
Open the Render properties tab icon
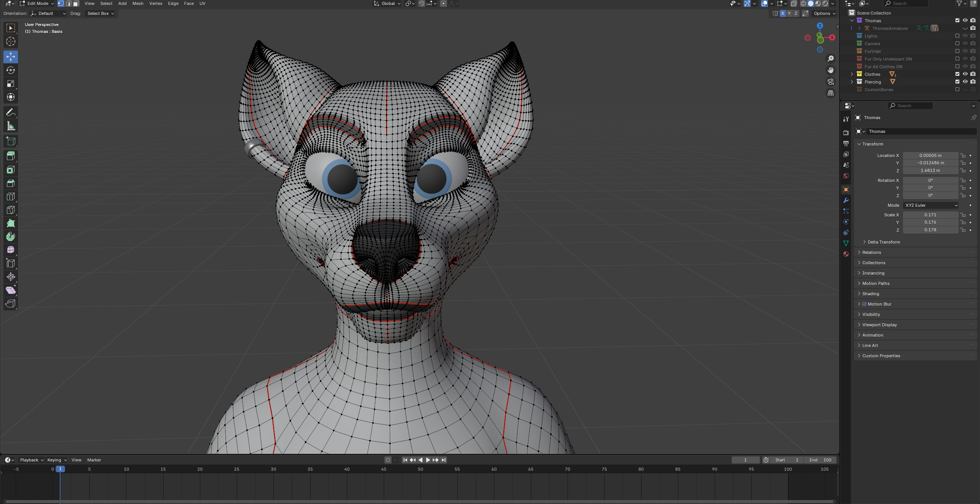[846, 133]
